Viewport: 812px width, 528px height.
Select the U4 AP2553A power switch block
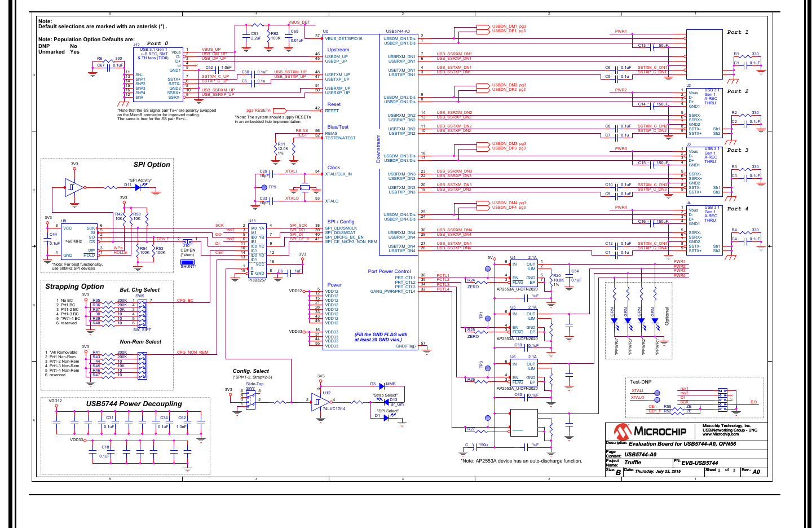pyautogui.click(x=523, y=272)
